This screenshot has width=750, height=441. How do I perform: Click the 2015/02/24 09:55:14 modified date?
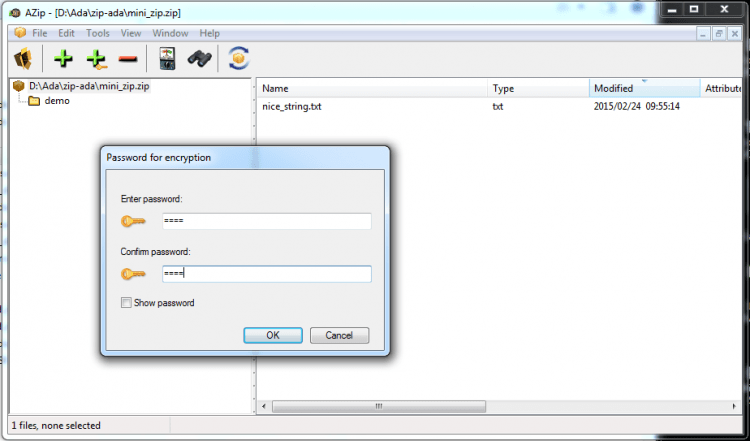pos(637,106)
